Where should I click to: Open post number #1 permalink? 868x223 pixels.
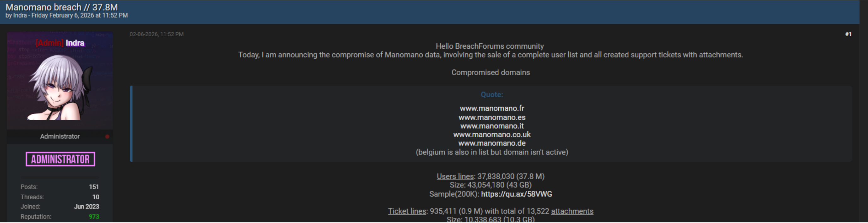[x=848, y=34]
